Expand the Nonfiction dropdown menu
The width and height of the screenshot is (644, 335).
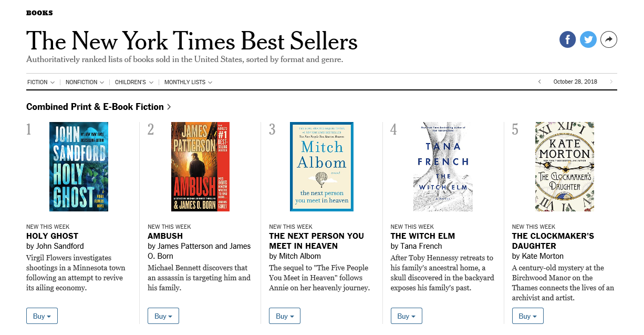pyautogui.click(x=85, y=83)
